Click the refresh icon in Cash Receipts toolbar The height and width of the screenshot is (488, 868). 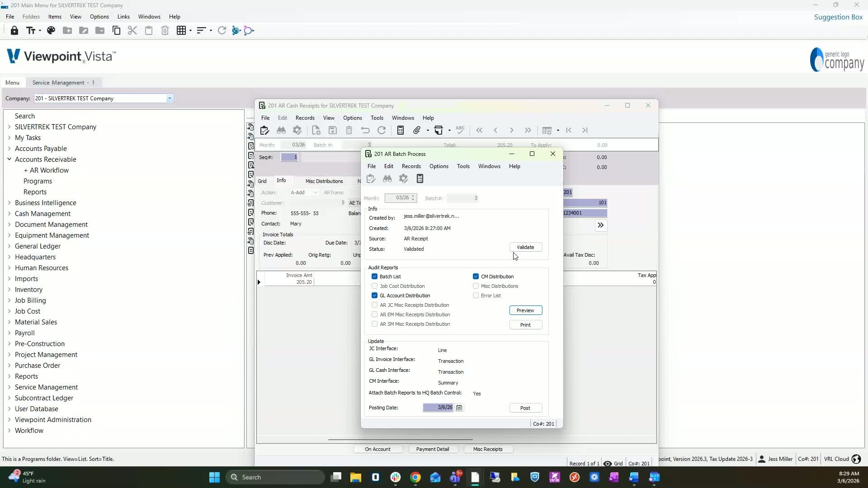tap(382, 131)
